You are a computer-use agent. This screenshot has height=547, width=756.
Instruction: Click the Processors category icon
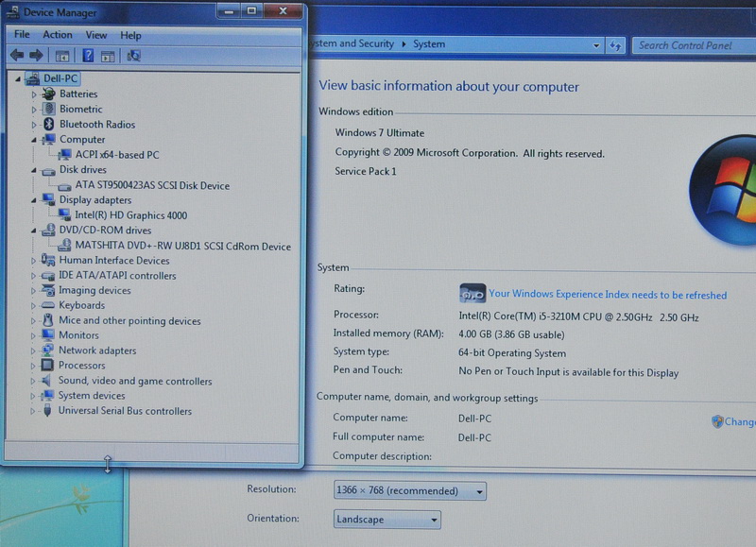[47, 365]
